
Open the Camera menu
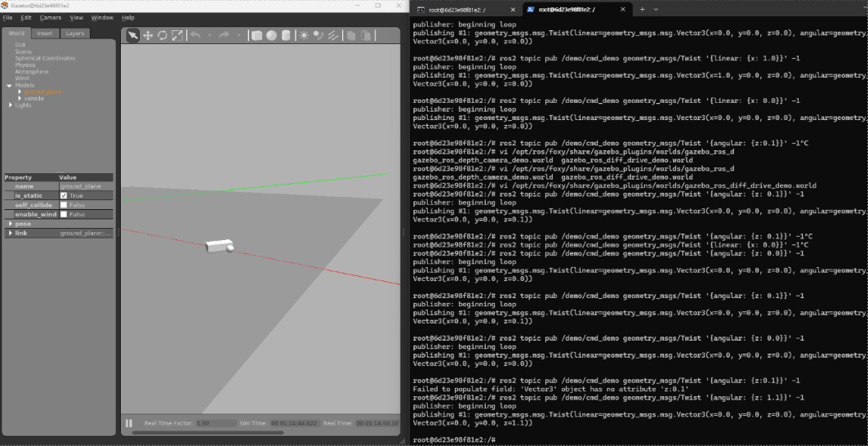[50, 17]
